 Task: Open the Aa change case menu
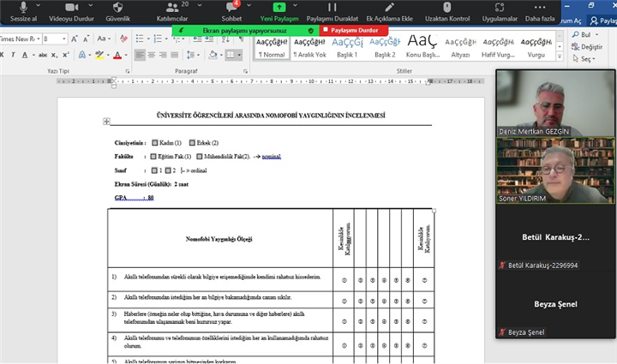tap(104, 39)
